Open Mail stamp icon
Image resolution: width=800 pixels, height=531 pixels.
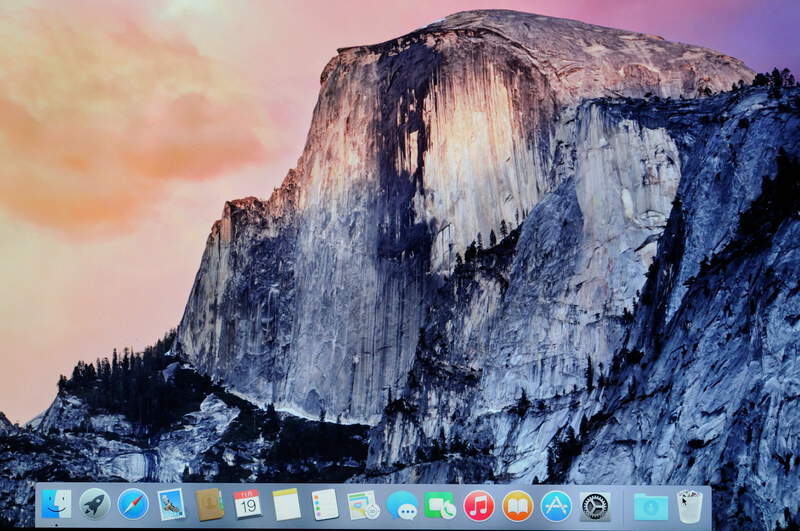pos(171,504)
